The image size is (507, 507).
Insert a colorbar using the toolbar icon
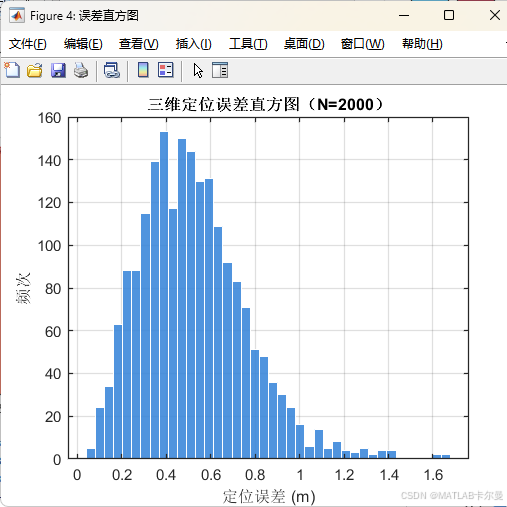pyautogui.click(x=143, y=70)
